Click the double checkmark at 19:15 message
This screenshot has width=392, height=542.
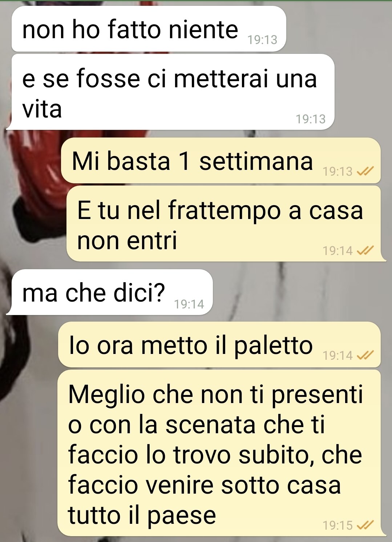[x=365, y=525]
